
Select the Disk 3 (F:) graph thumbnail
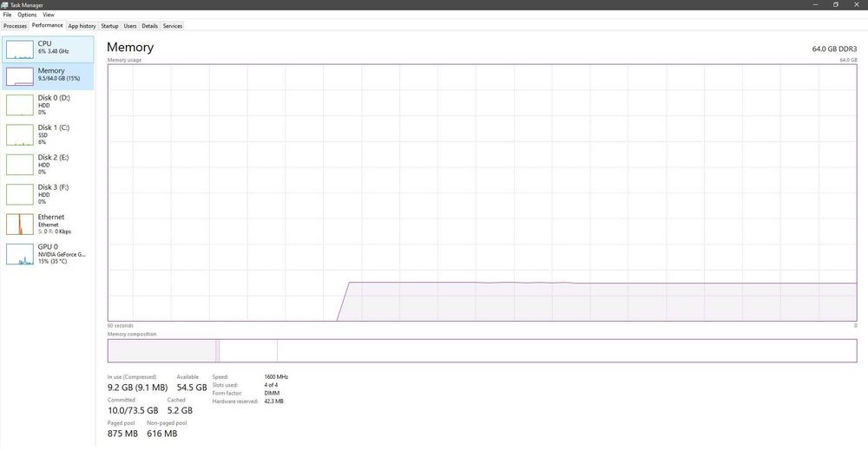pyautogui.click(x=19, y=194)
